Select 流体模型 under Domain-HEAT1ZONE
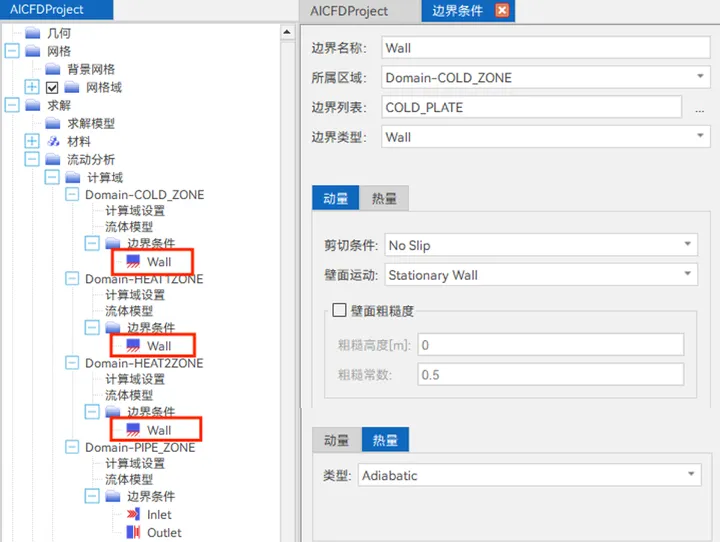 point(129,311)
